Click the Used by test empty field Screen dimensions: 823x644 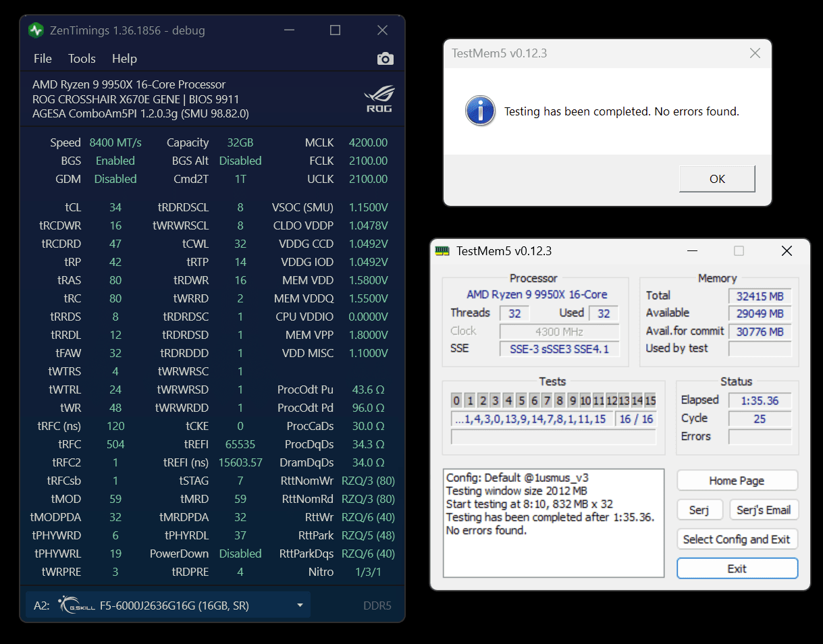point(760,349)
